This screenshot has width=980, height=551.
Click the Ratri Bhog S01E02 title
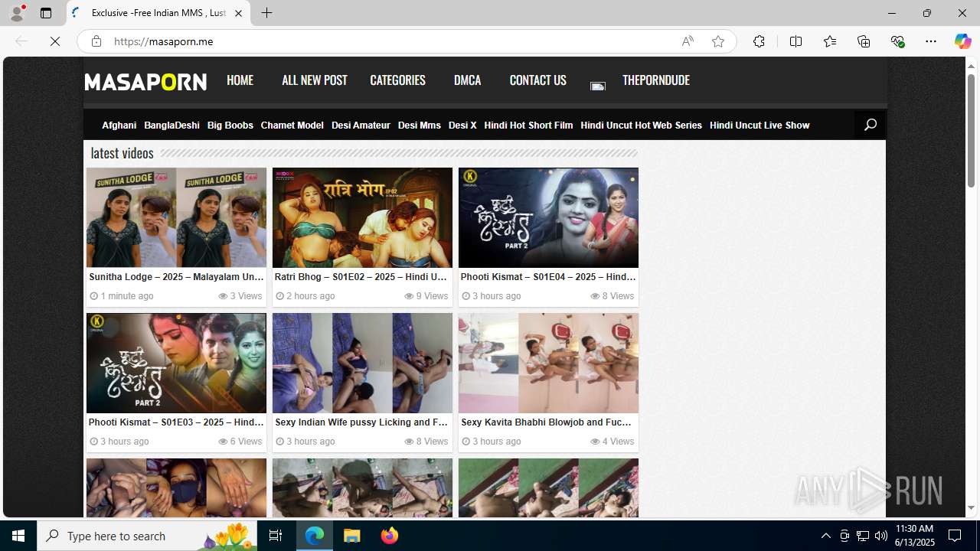point(361,277)
